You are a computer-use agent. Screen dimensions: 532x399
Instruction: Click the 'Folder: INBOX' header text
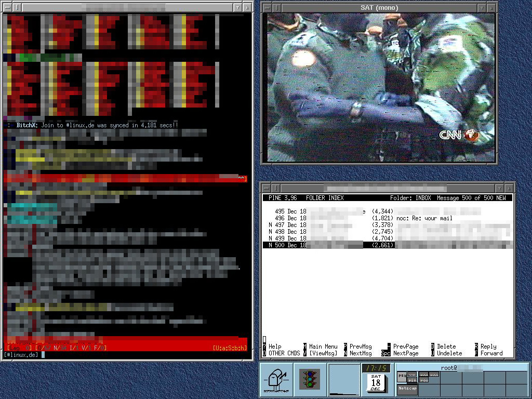coord(410,198)
